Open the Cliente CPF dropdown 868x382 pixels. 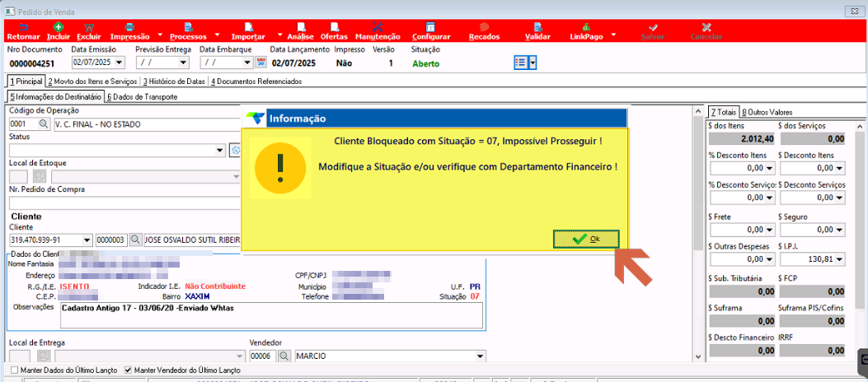click(x=87, y=240)
